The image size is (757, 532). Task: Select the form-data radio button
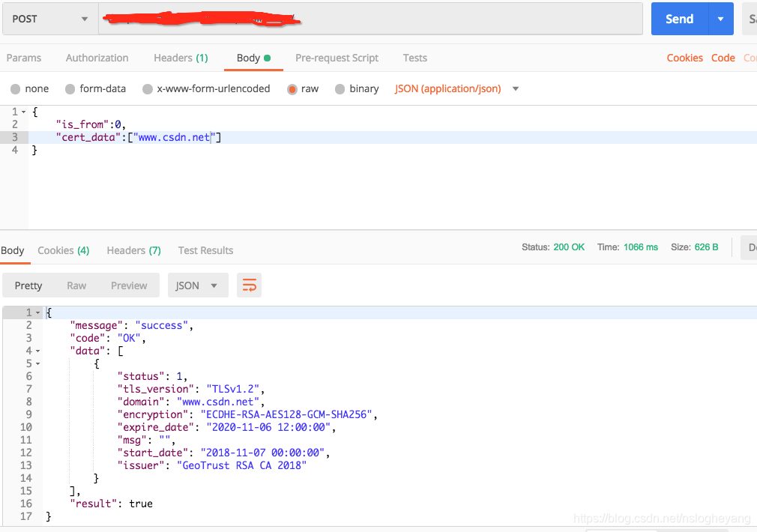(x=70, y=89)
